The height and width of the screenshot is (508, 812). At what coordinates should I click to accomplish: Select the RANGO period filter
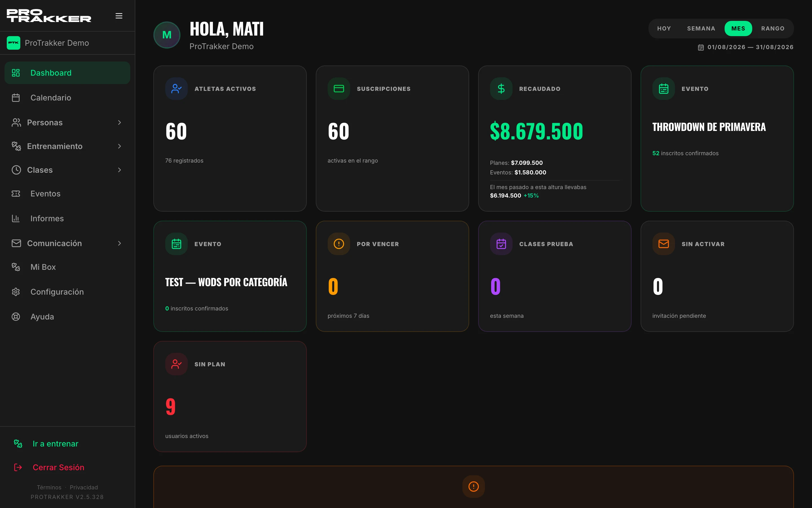tap(773, 29)
